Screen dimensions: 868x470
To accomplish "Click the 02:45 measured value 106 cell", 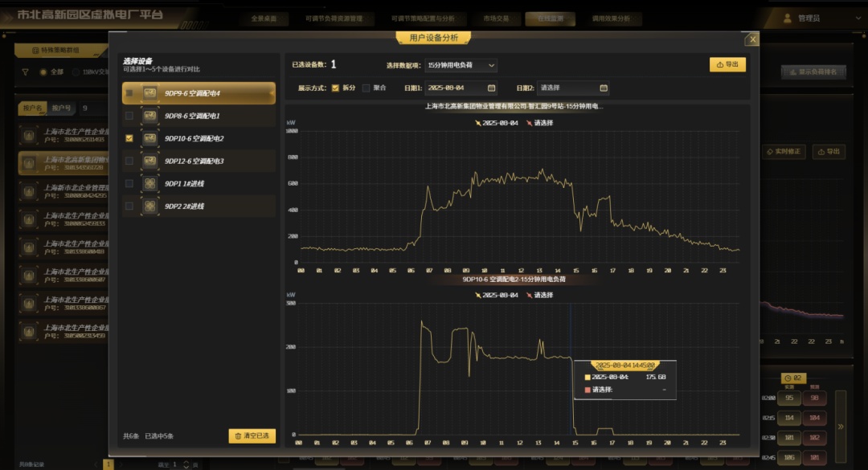I will point(789,458).
